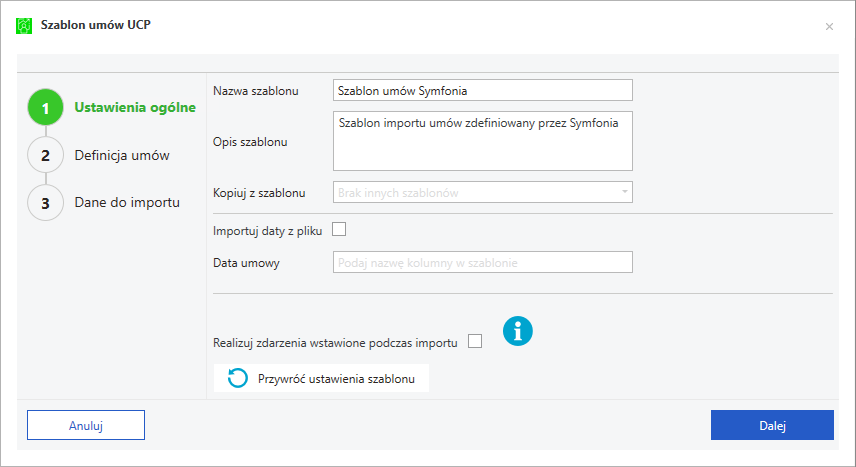Click the green step 1 circle
856x467 pixels.
pos(45,108)
